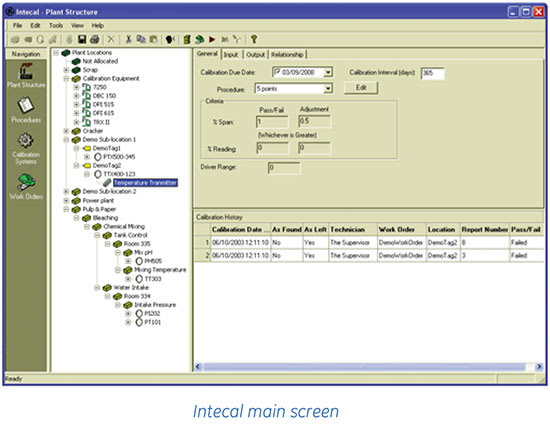Click the transmitter icon beside Temperature Transmitter
Screen dimensions: 550x427
[107, 182]
